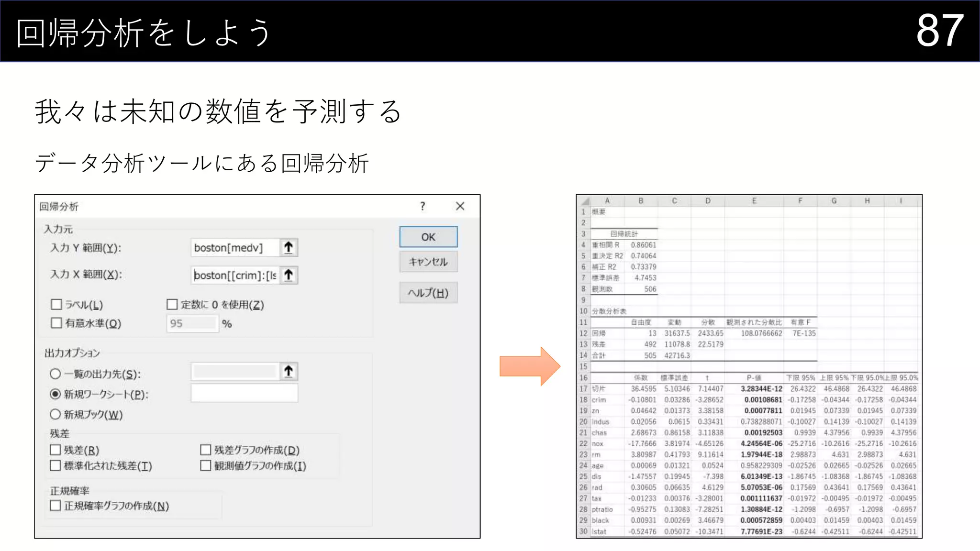Click the 回帰統計 header cell
Viewport: 980px width, 551px height.
click(x=624, y=234)
